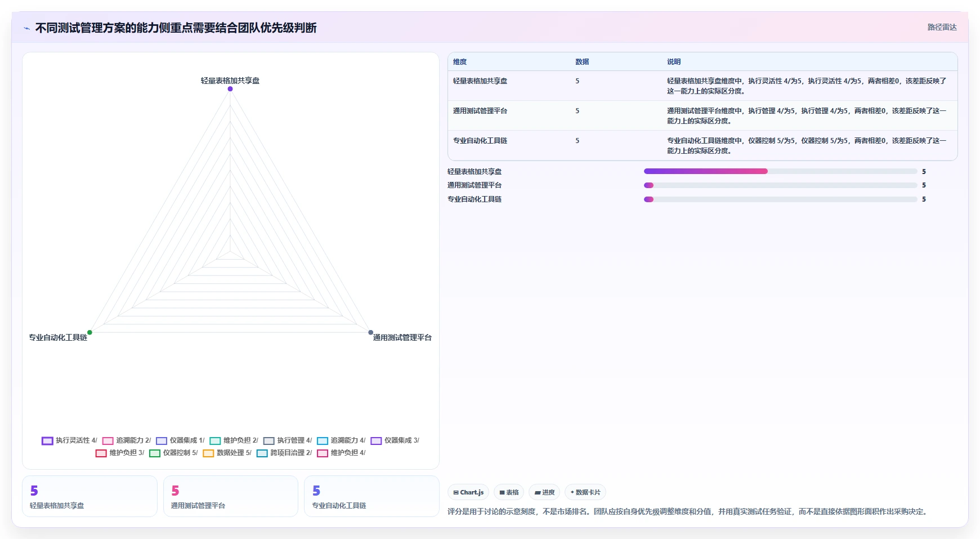Click the radar axis label 轻量表格加共享盘
Screen dimensions: 980x539
coord(230,81)
